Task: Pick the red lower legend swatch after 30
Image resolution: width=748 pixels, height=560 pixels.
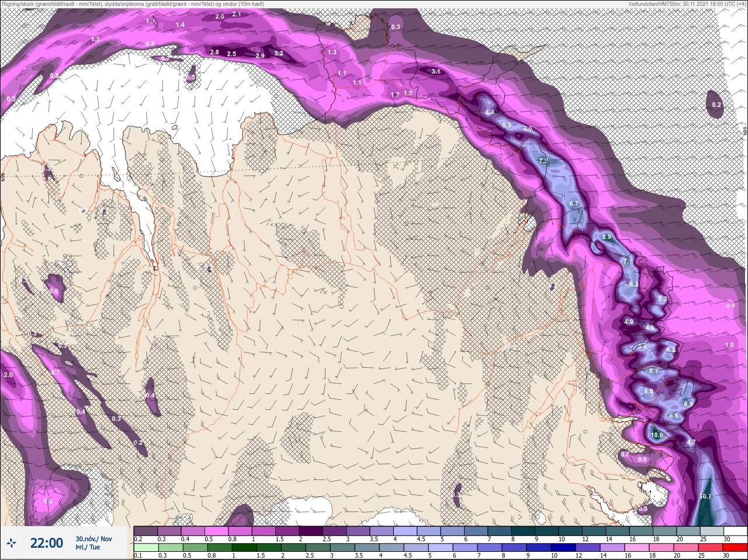Action: tap(736, 547)
